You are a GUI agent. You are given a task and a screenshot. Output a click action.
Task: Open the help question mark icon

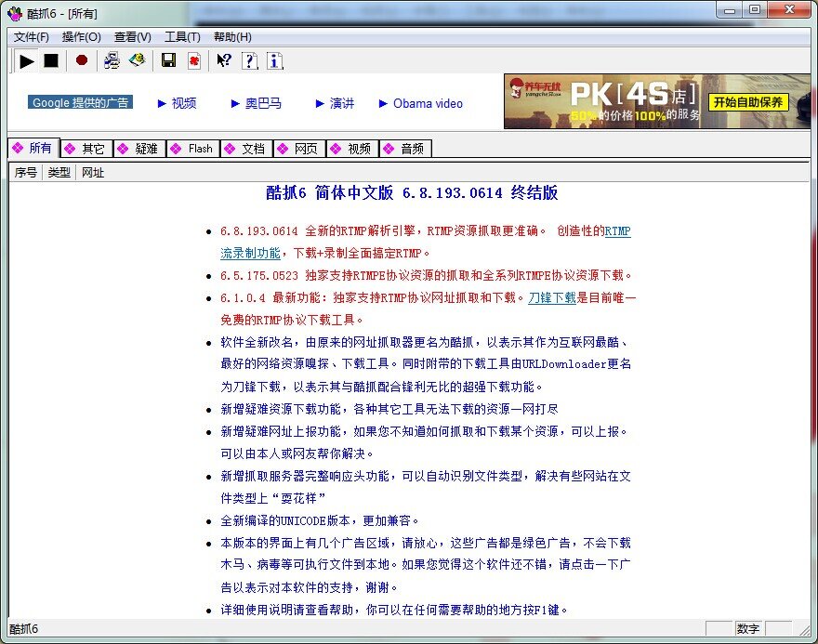pyautogui.click(x=250, y=61)
